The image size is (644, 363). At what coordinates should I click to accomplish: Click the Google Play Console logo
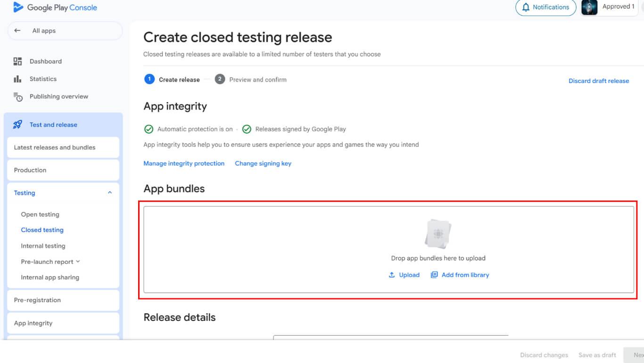click(19, 8)
